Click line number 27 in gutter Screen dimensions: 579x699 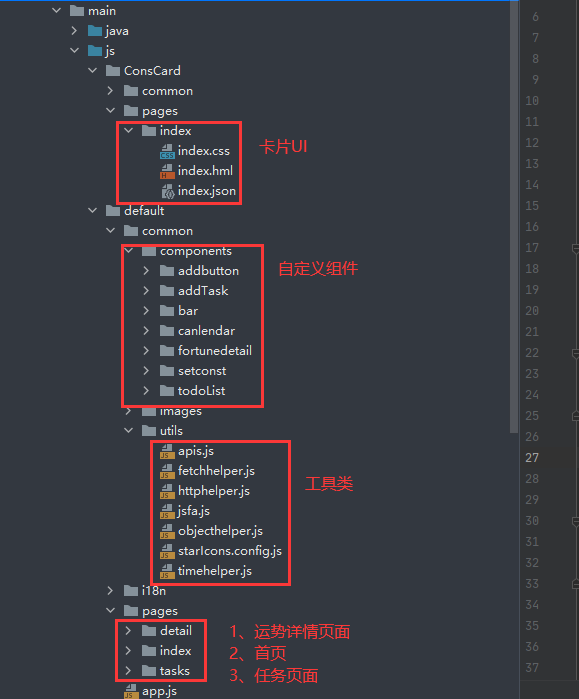coord(532,458)
